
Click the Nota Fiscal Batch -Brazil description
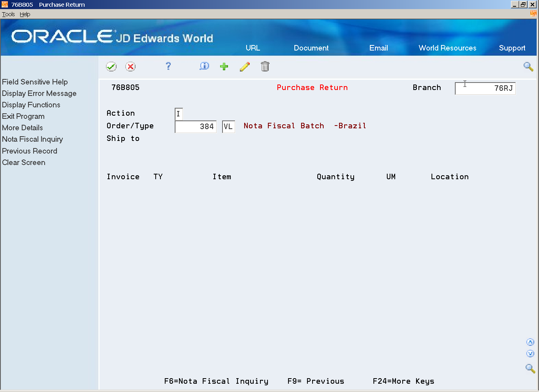tap(305, 126)
